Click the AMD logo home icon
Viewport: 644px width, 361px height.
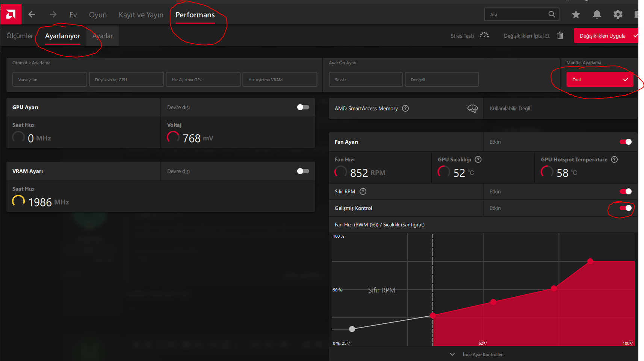tap(11, 14)
